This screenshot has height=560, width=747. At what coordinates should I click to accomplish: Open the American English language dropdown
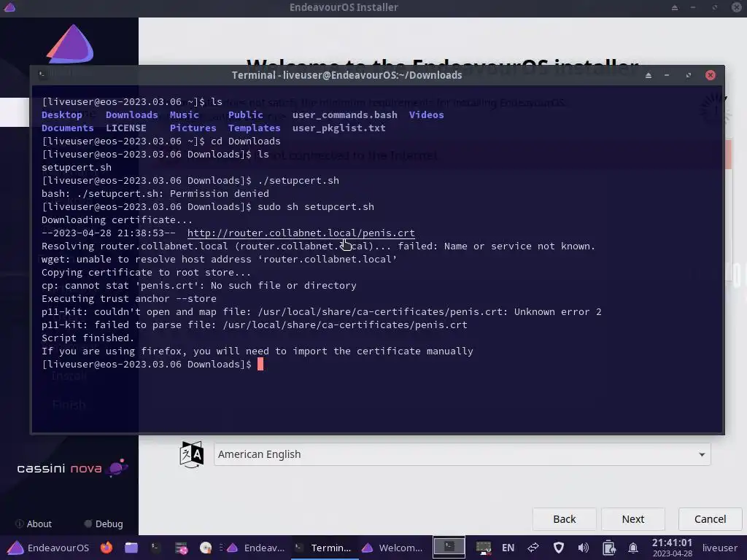tap(462, 454)
